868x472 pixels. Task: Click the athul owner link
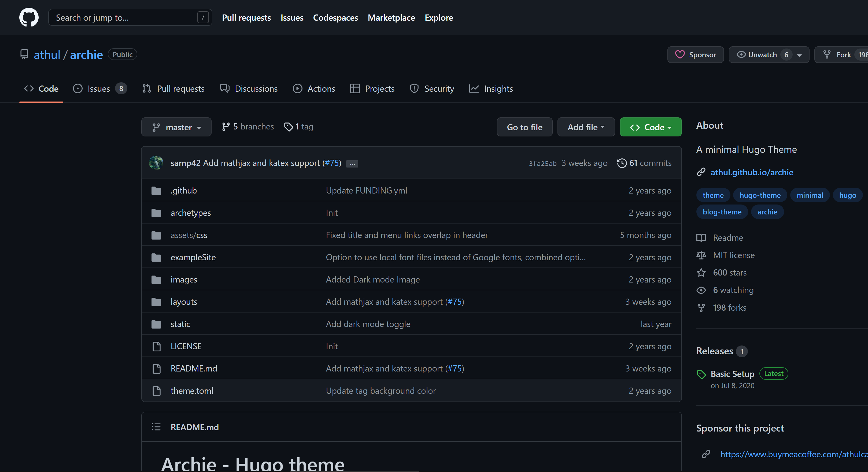pyautogui.click(x=47, y=55)
